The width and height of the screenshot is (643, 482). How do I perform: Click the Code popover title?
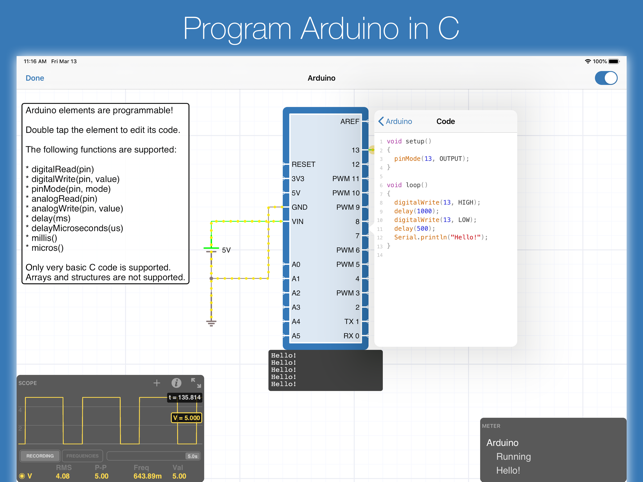click(x=445, y=121)
